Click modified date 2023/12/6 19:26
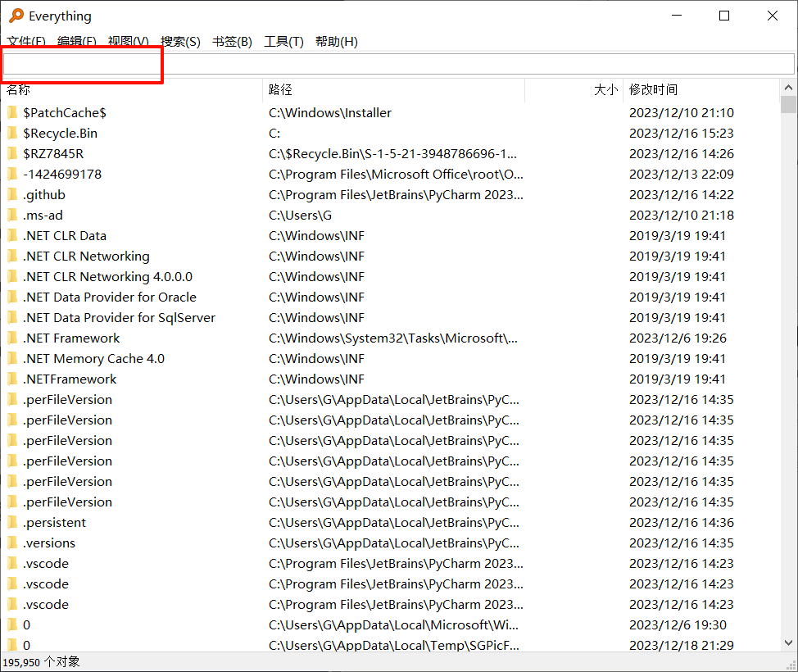The height and width of the screenshot is (672, 798). [678, 338]
